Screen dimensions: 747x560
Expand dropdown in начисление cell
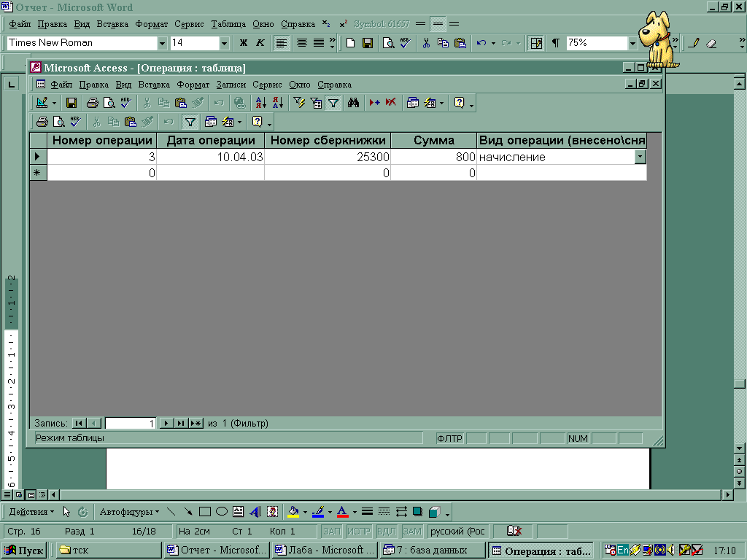click(640, 156)
